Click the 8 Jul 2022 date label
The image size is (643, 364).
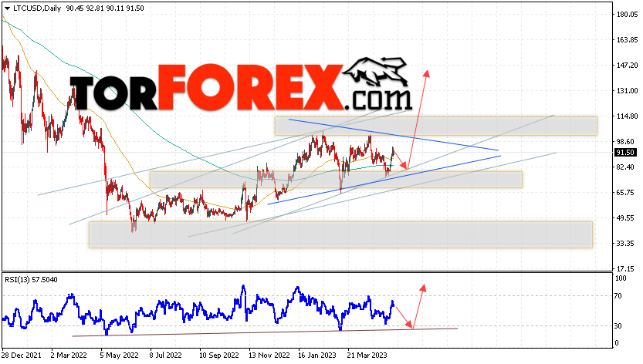pyautogui.click(x=166, y=355)
